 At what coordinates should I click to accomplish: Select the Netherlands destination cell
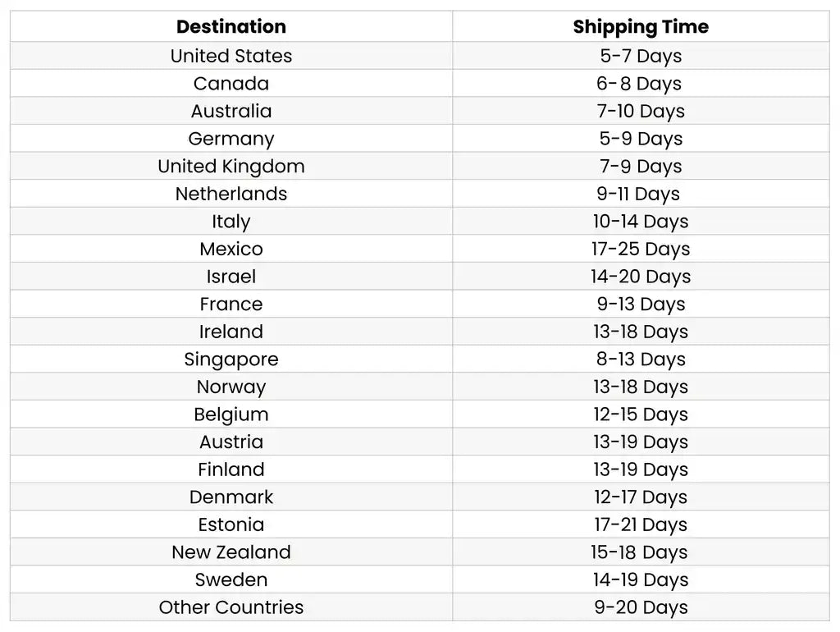(231, 194)
